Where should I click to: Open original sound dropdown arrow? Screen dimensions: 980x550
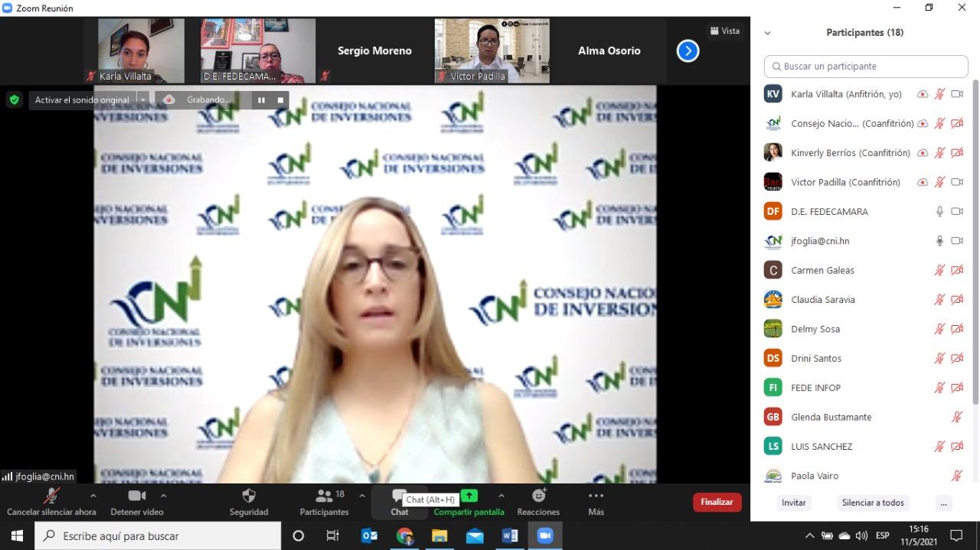point(142,99)
